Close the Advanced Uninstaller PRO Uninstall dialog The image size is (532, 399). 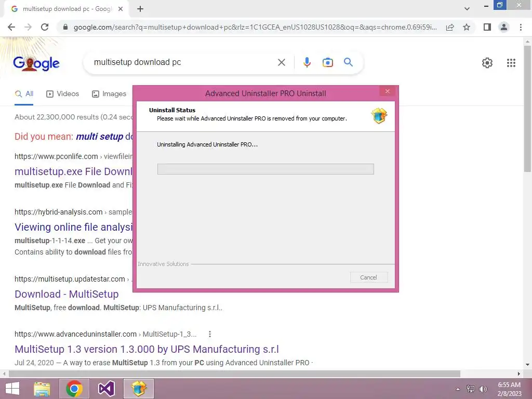point(388,91)
